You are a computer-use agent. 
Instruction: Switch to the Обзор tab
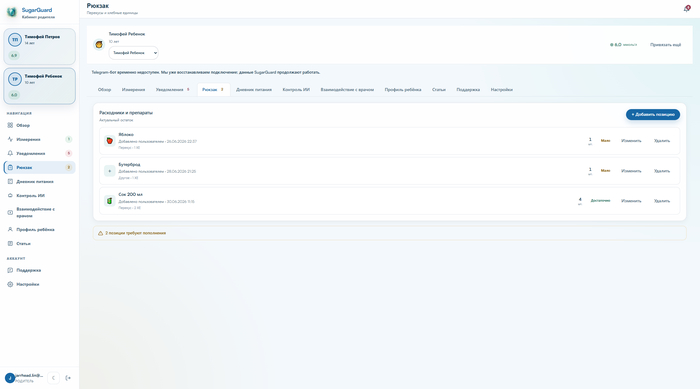(104, 90)
